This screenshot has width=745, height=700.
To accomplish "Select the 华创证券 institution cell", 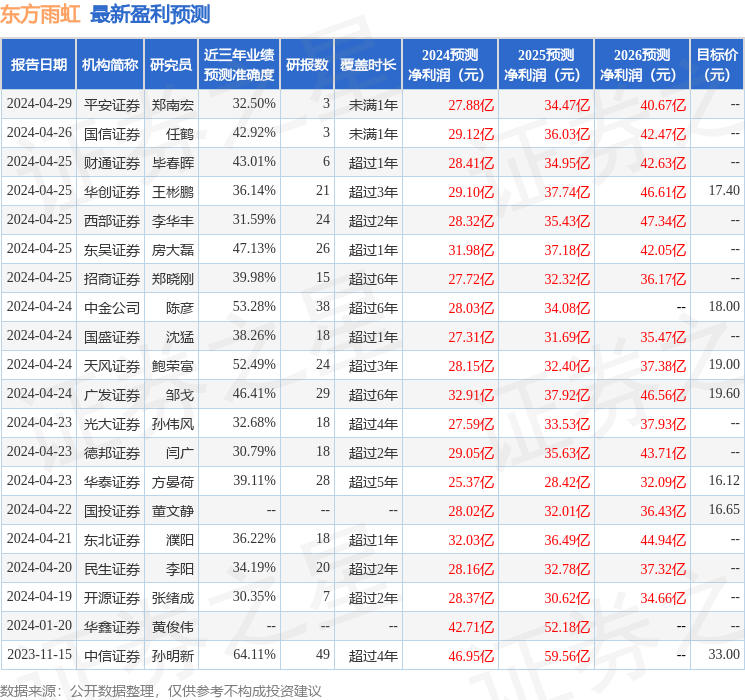I will point(112,192).
